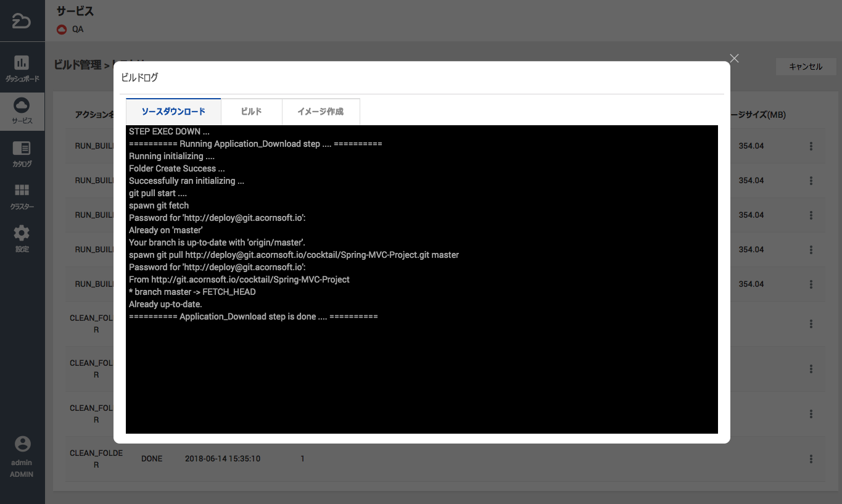The width and height of the screenshot is (842, 504).
Task: Switch to the ソースダウンロード tab
Action: 173,112
